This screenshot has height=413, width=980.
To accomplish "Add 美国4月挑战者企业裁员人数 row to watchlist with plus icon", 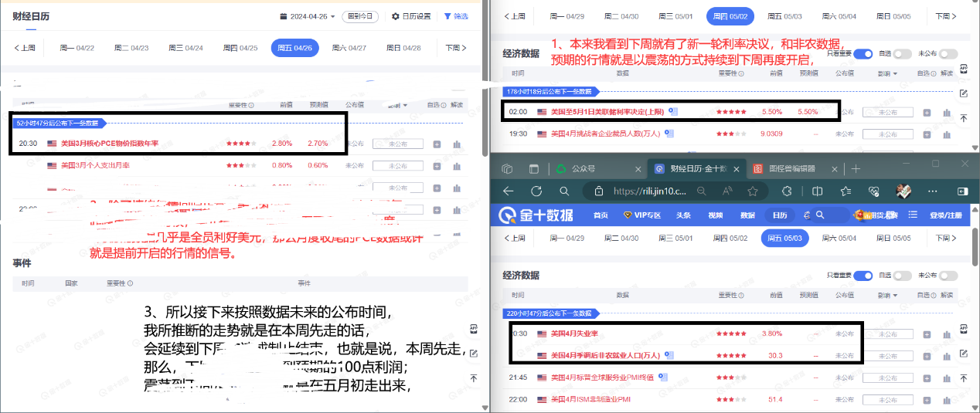I will tap(927, 134).
